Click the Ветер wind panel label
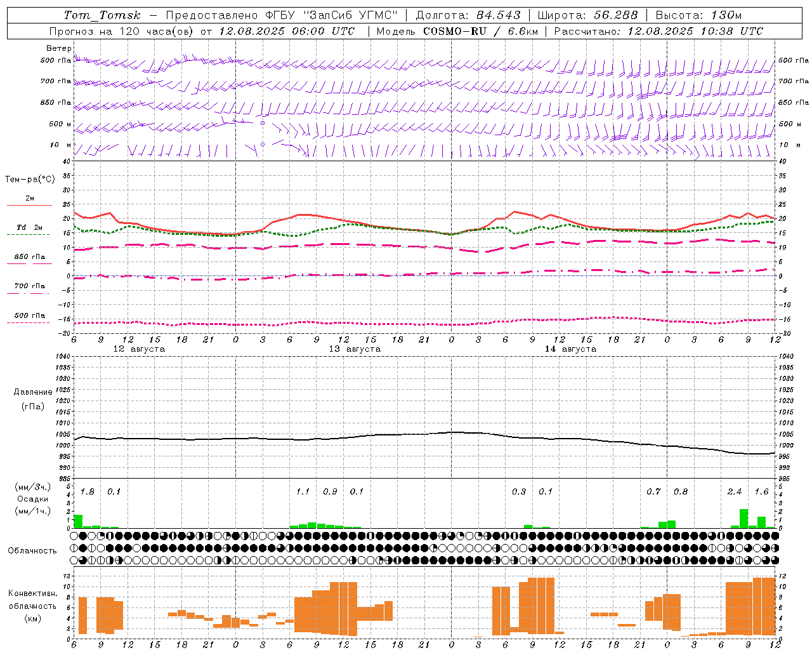Viewport: 812px width, 650px height. pos(58,48)
